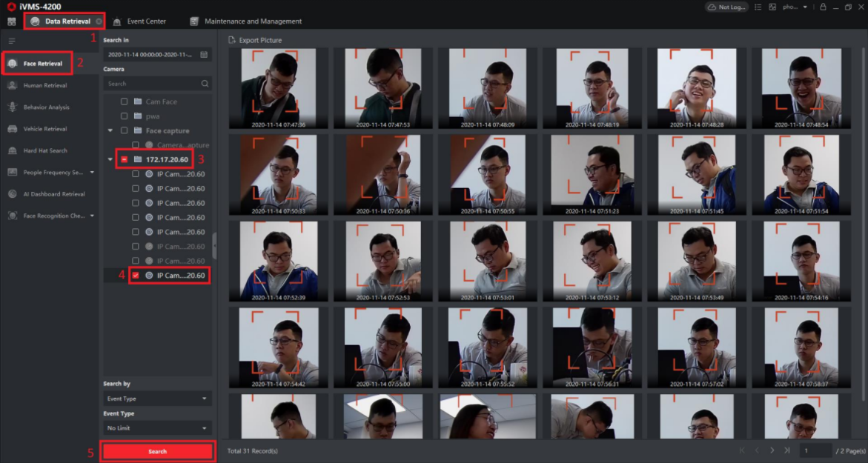Jump to the last results page
The image size is (868, 463).
[x=786, y=450]
